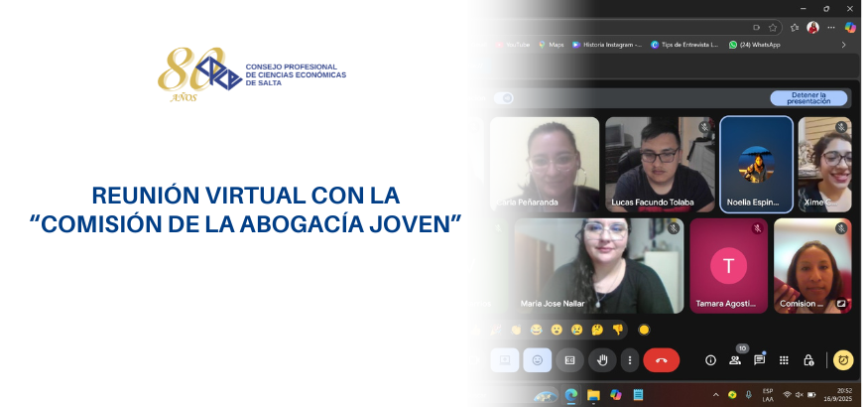Image resolution: width=868 pixels, height=407 pixels.
Task: Open host controls lock icon
Action: (808, 360)
